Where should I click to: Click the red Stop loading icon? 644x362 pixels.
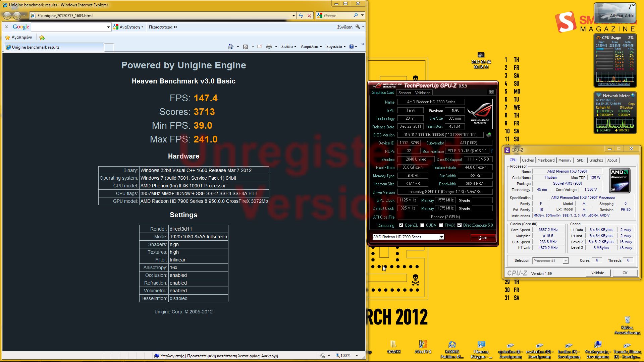click(309, 15)
